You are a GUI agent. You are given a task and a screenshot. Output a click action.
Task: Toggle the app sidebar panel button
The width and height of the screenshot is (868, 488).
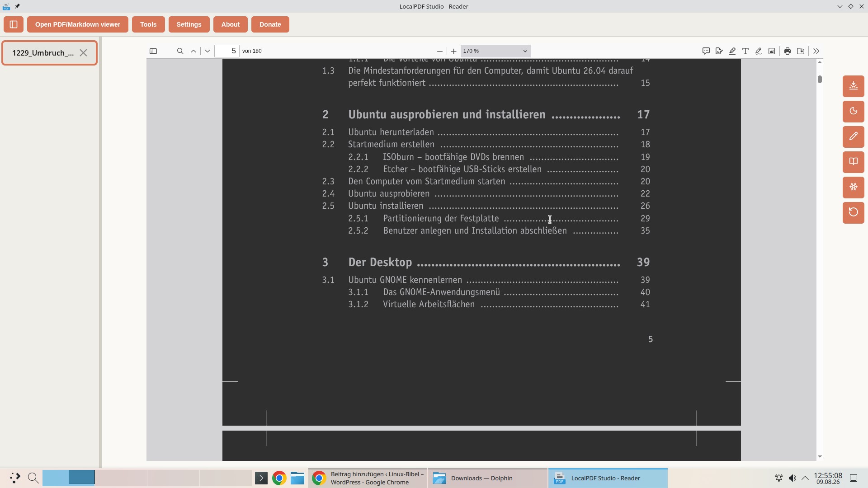click(x=14, y=24)
